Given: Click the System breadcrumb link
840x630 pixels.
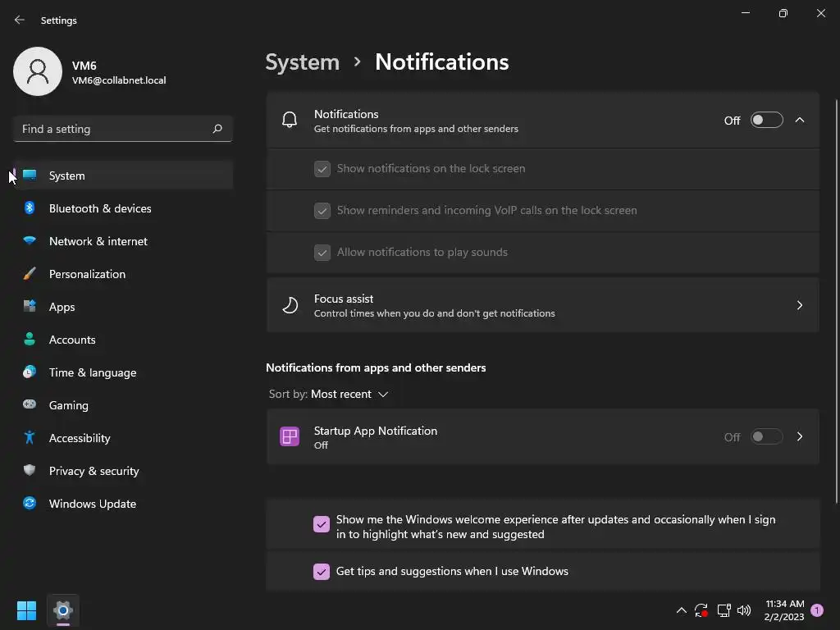Looking at the screenshot, I should (302, 62).
